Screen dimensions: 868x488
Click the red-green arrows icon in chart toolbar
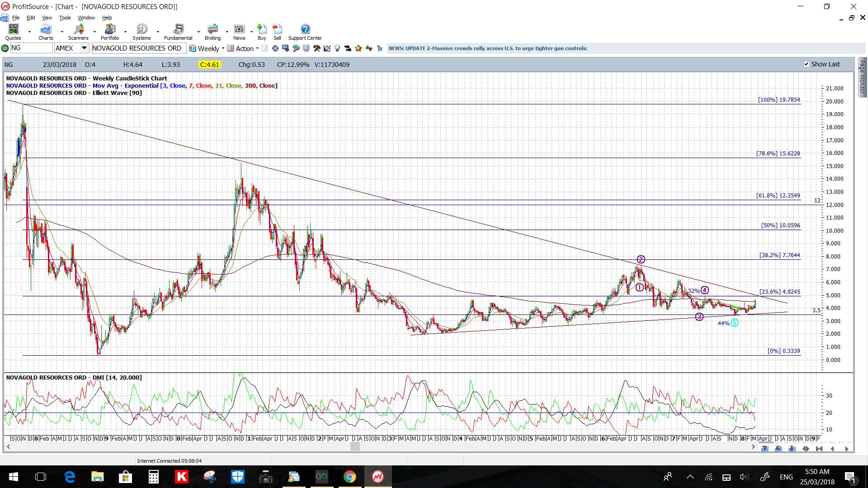(x=369, y=48)
